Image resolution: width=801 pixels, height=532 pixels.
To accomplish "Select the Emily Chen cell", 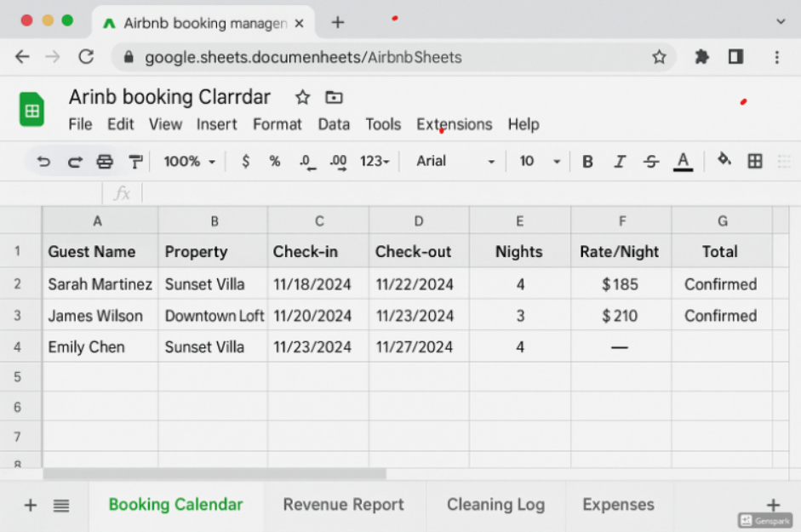I will coord(100,347).
